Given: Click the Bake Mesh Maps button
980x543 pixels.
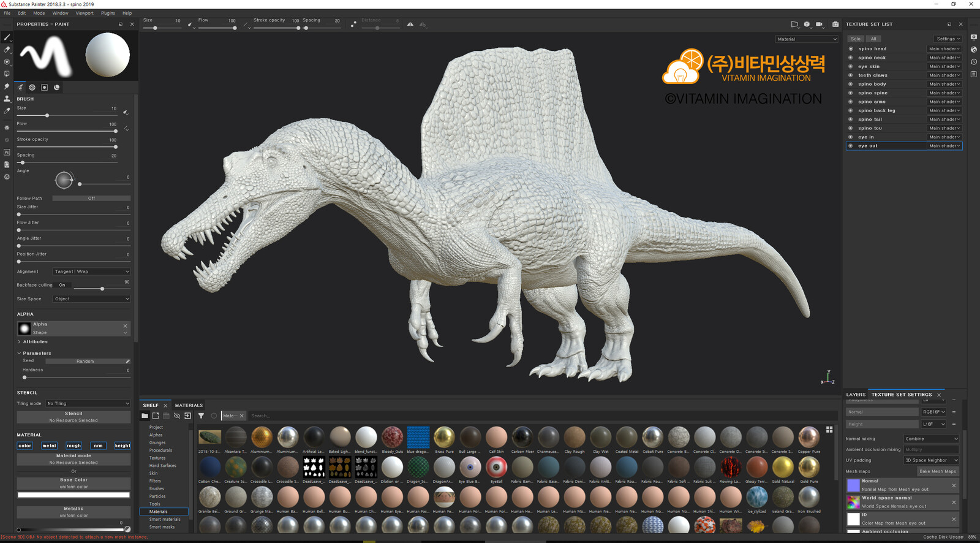Looking at the screenshot, I should point(937,471).
